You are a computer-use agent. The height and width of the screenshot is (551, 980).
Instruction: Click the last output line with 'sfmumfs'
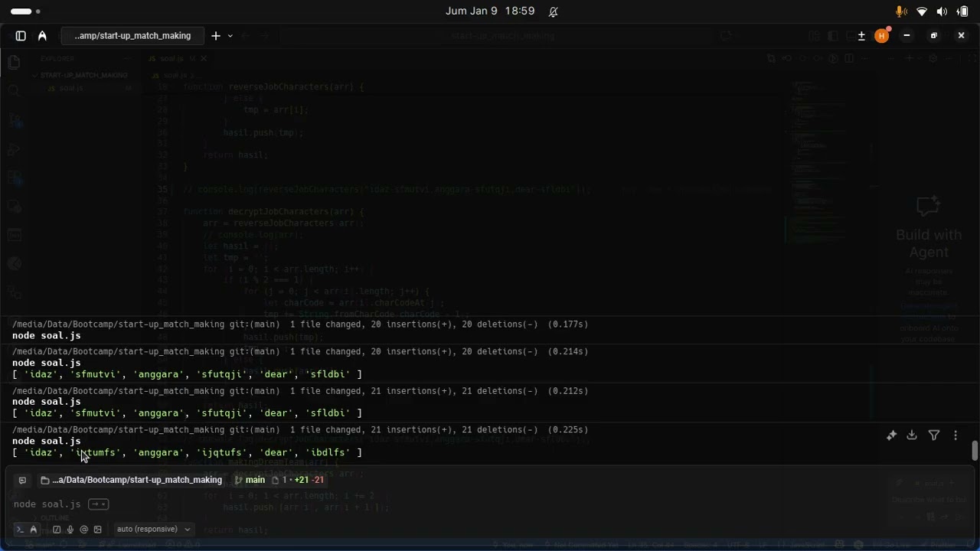187,452
